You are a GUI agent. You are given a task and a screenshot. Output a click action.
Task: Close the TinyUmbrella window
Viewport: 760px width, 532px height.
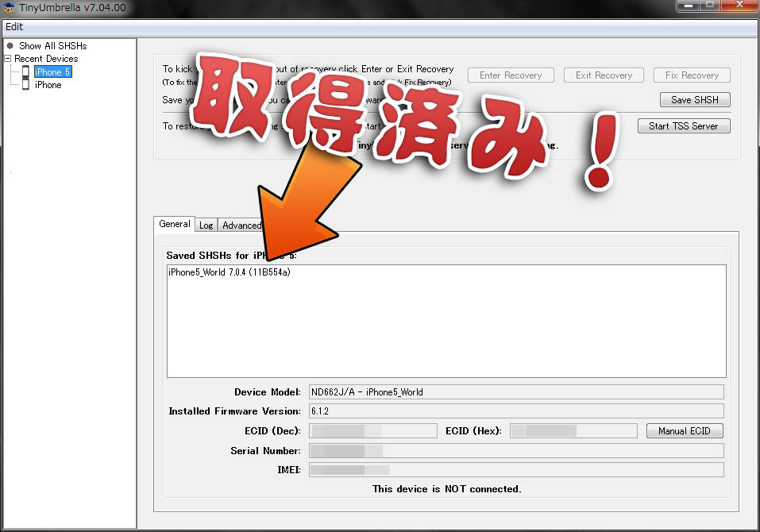(739, 6)
